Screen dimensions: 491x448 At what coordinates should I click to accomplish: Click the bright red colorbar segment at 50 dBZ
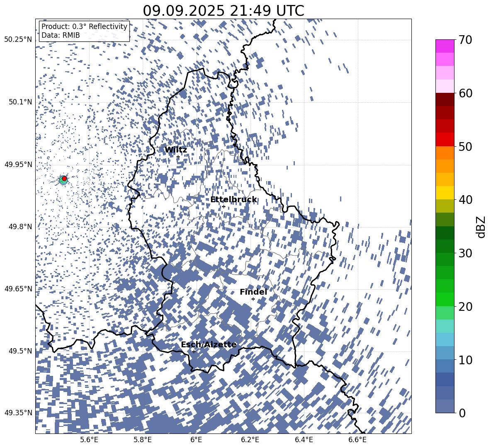pos(445,140)
